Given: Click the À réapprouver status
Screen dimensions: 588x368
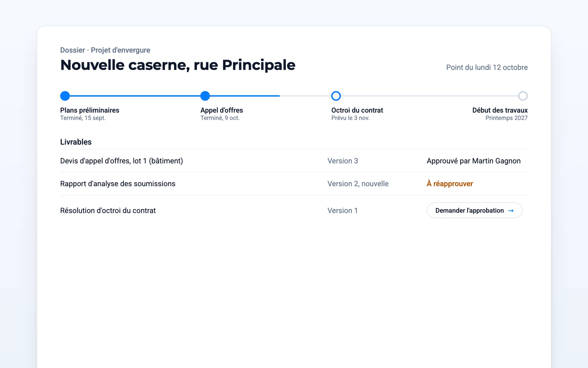Looking at the screenshot, I should coord(450,184).
